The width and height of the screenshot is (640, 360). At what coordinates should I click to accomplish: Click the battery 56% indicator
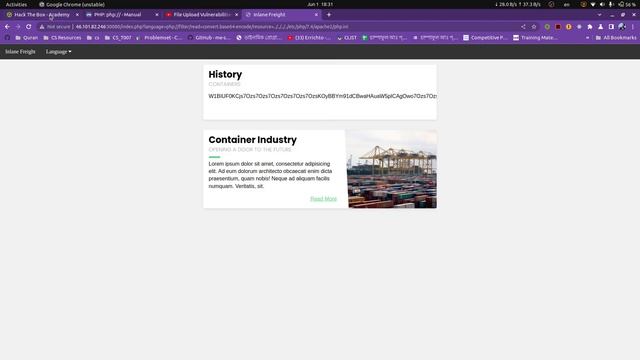[627, 4]
